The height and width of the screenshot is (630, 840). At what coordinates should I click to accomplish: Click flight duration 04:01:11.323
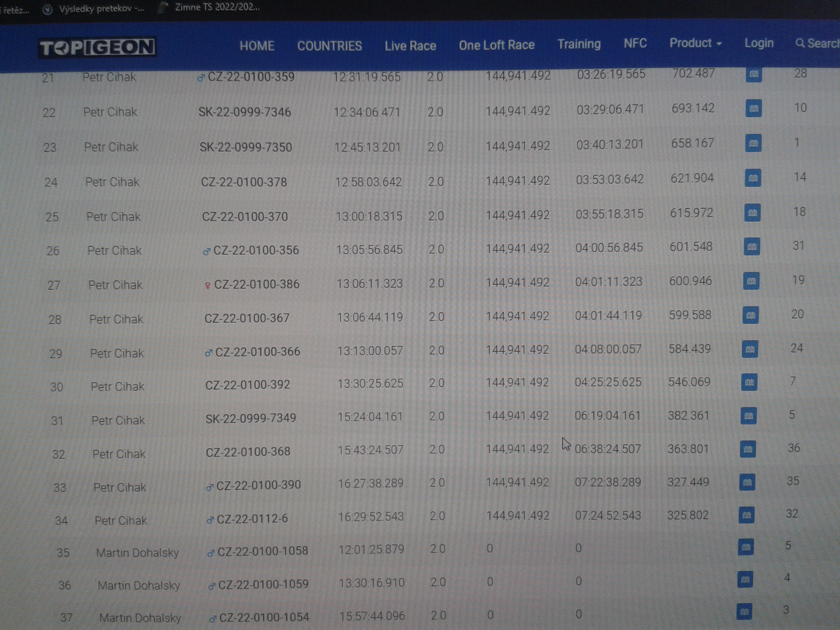click(609, 282)
